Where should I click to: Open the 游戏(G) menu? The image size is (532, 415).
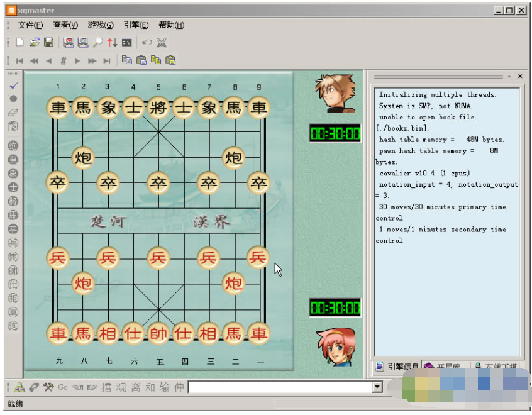(101, 25)
